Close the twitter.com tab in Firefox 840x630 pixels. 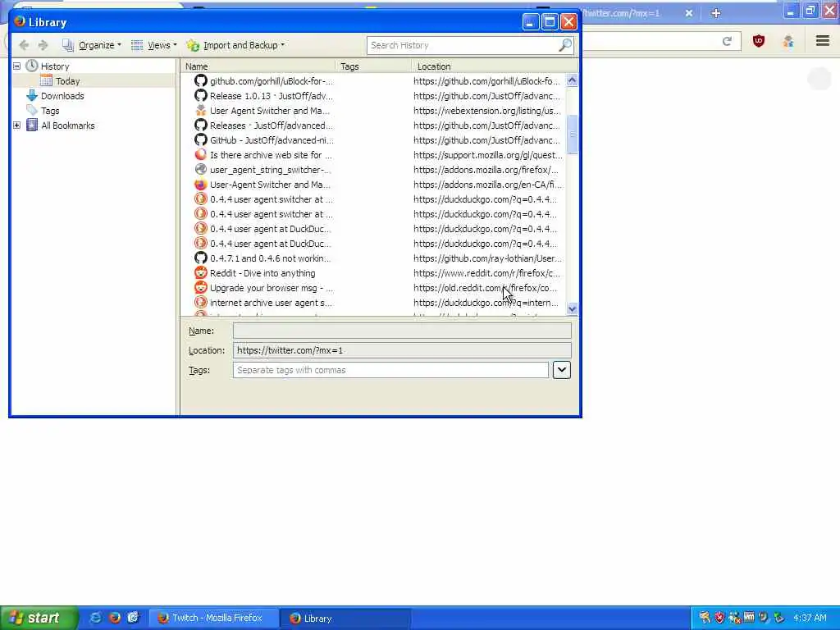coord(689,13)
